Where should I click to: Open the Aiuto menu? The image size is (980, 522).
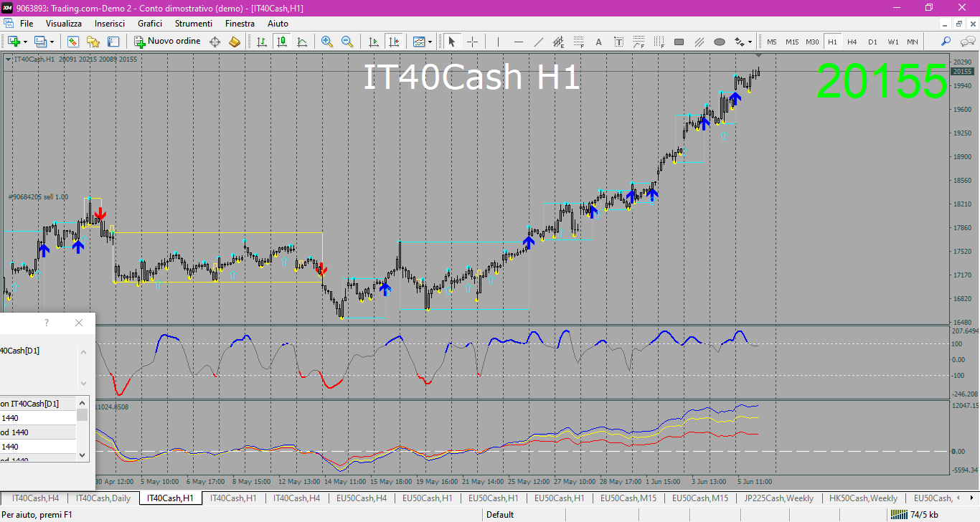tap(278, 24)
